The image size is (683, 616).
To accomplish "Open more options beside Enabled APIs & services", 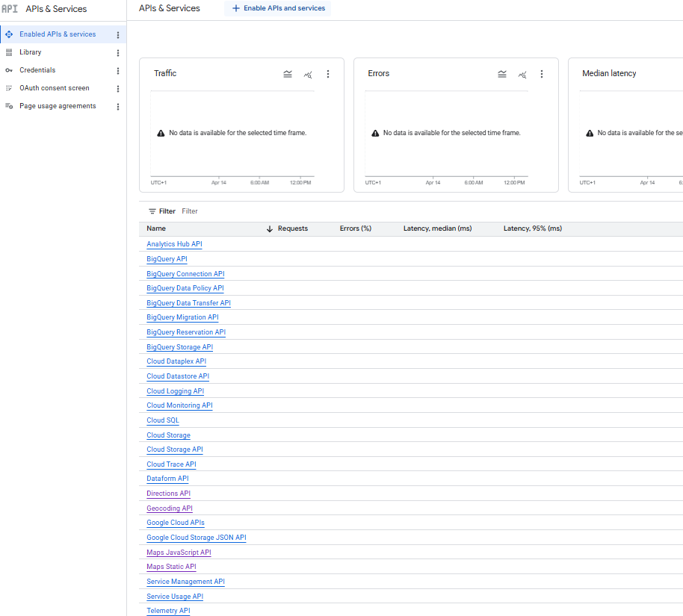I will coord(117,35).
